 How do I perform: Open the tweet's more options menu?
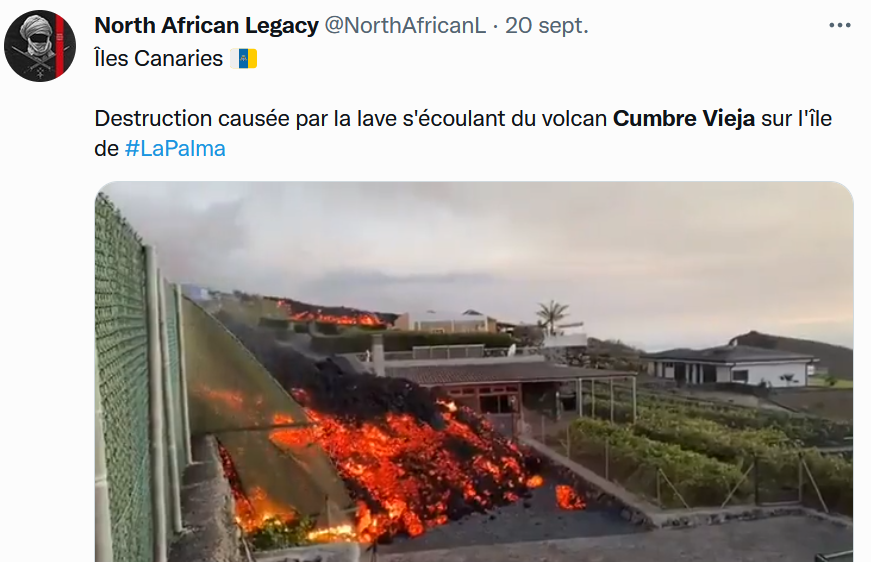[839, 26]
